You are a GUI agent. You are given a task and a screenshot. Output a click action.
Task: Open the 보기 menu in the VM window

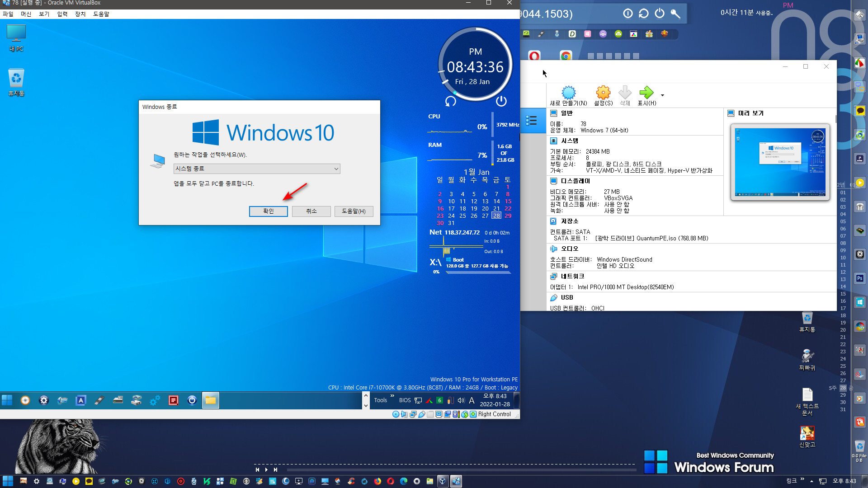(44, 14)
